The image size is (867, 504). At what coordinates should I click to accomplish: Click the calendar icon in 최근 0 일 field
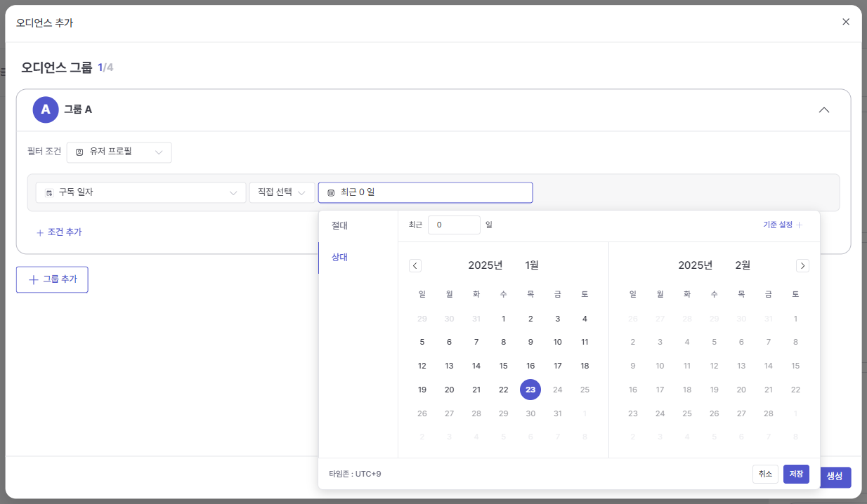(331, 192)
